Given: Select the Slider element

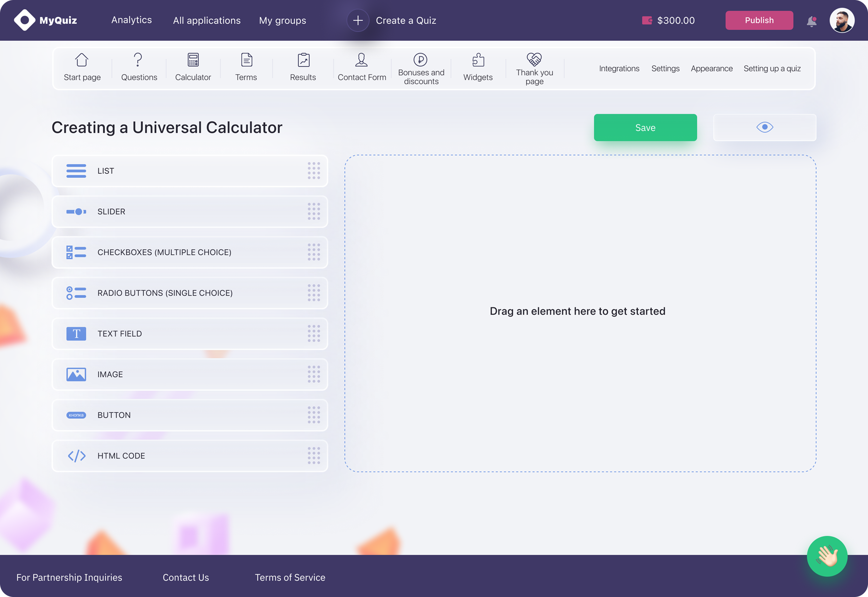Looking at the screenshot, I should point(190,212).
